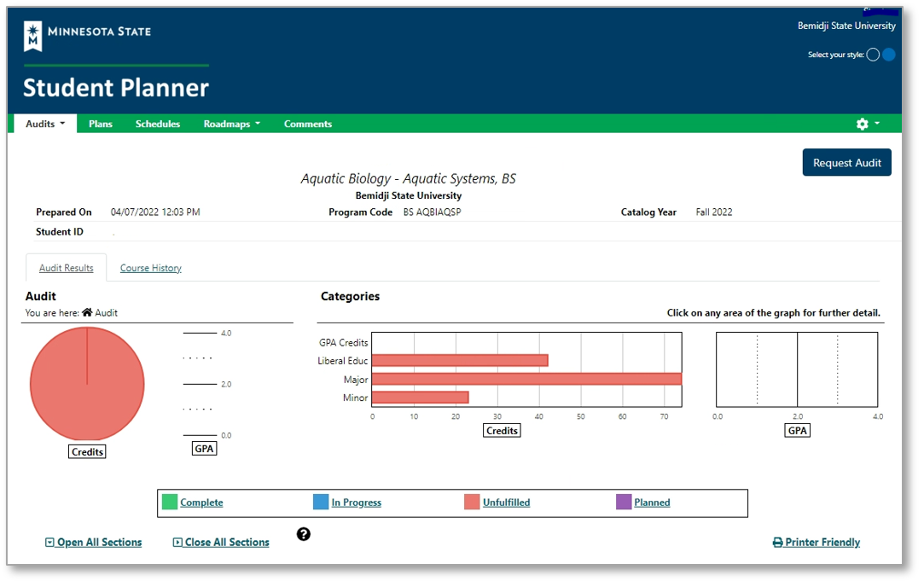Click the Open All Sections expand icon
Image resolution: width=924 pixels, height=581 pixels.
49,543
